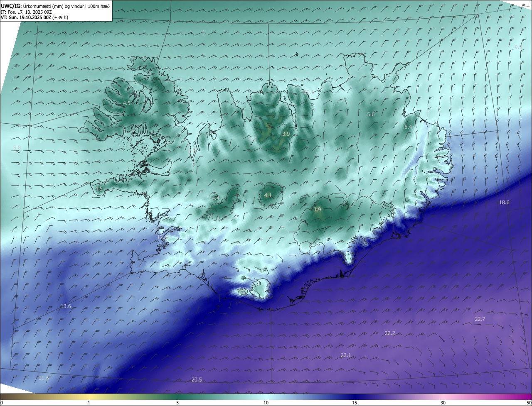
Task: Click the 3.9 label on Vatnajökull glacier
Action: [317, 210]
